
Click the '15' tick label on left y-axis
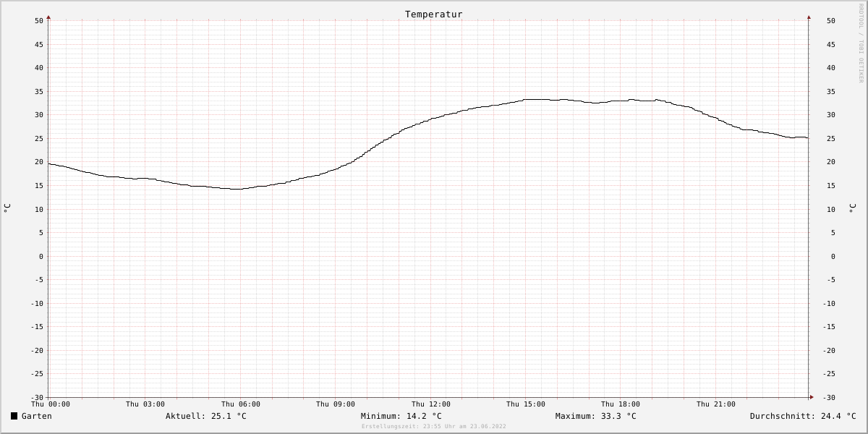(39, 186)
